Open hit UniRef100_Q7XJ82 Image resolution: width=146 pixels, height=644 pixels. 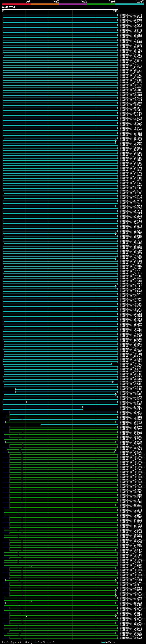tap(131, 15)
